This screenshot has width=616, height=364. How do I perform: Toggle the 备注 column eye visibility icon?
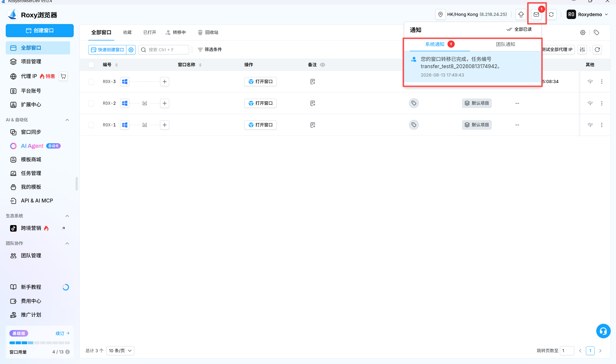coord(323,65)
